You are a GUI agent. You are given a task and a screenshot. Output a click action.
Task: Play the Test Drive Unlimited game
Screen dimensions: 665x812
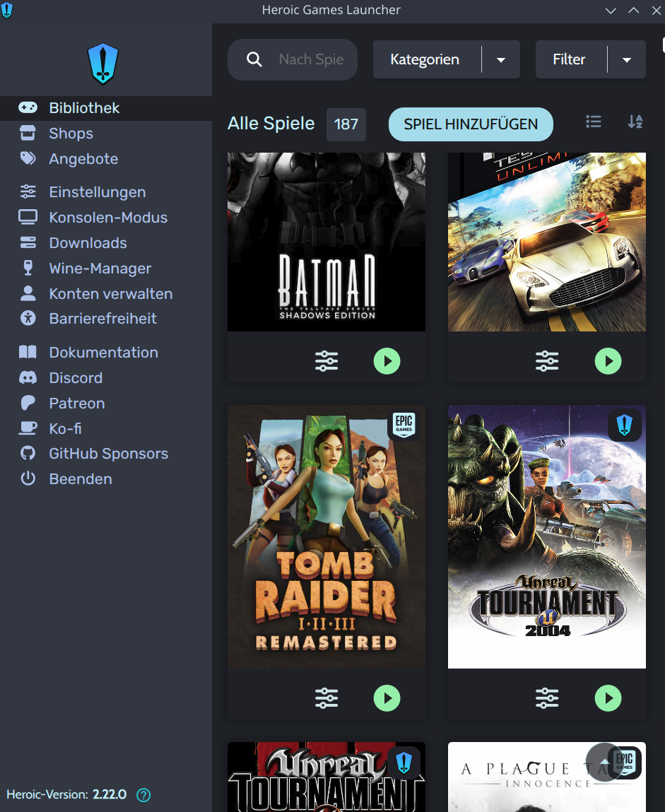[x=608, y=361]
